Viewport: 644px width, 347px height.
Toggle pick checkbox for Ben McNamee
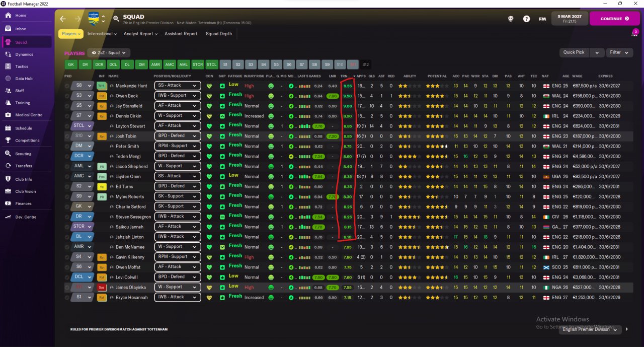coord(67,247)
